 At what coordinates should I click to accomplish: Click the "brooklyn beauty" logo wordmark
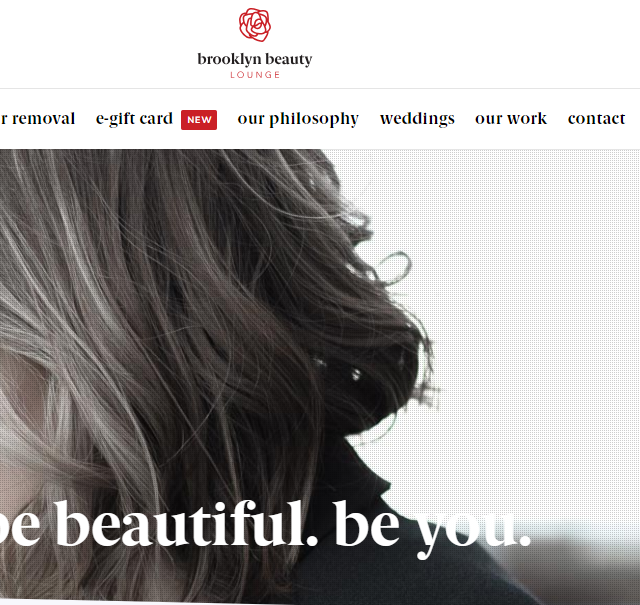click(255, 60)
